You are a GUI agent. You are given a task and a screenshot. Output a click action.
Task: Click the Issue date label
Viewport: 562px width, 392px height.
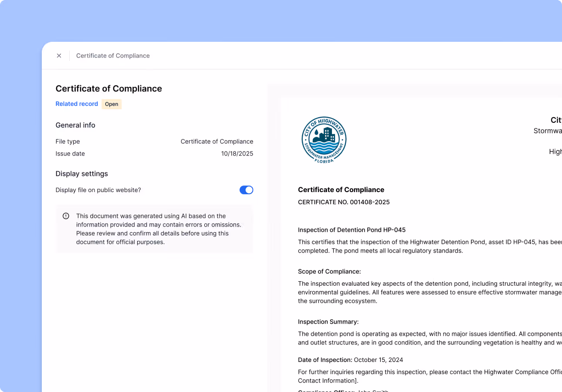70,154
